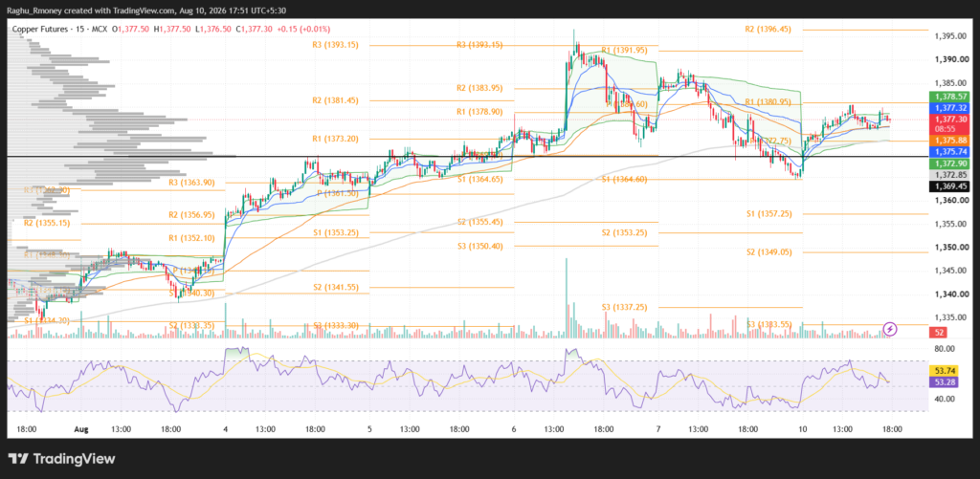Click the S2 (1355.45) support label

480,222
